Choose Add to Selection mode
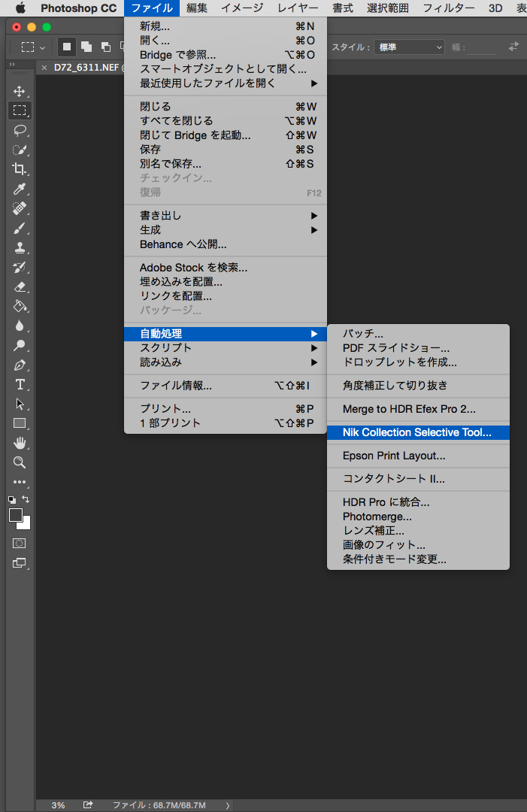 [x=86, y=47]
